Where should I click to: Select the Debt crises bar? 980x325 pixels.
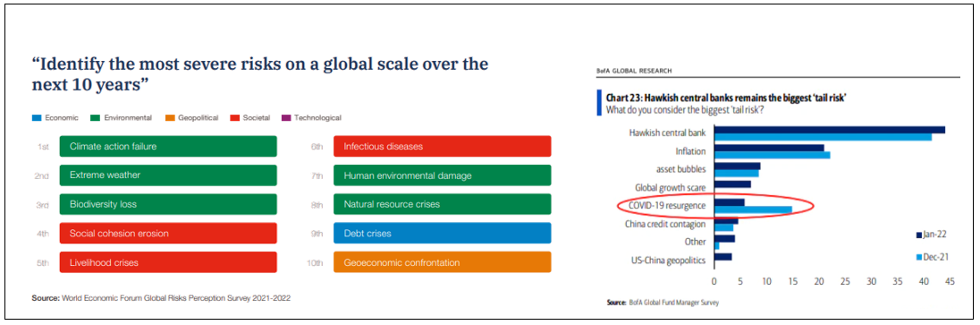coord(442,233)
